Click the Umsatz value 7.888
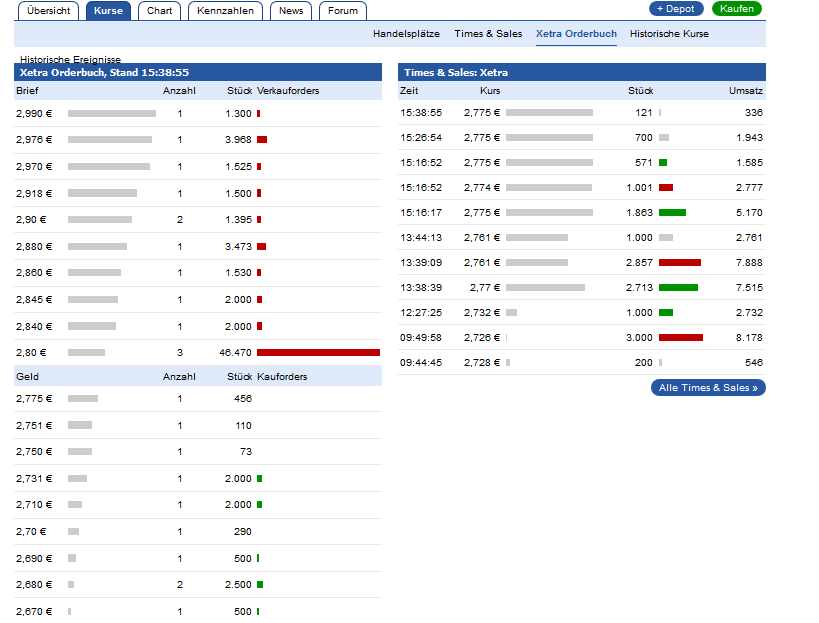Image resolution: width=819 pixels, height=623 pixels. [x=749, y=263]
